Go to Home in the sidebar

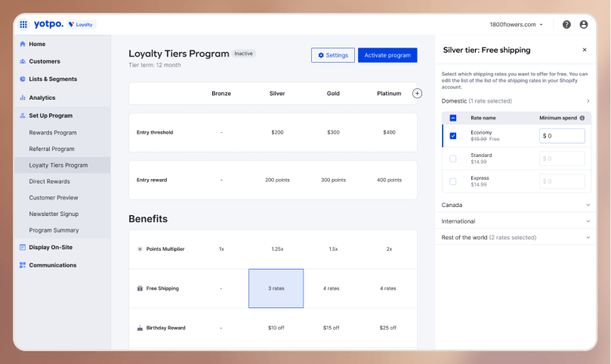[x=37, y=44]
